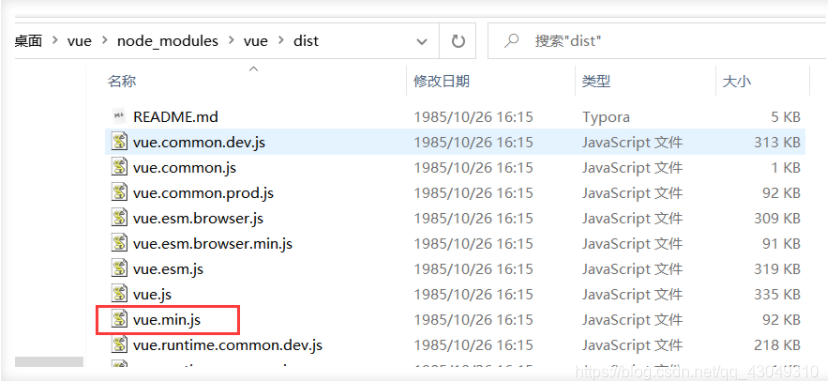Image resolution: width=828 pixels, height=390 pixels.
Task: Sort files by the 大小 column header
Action: pyautogui.click(x=736, y=81)
